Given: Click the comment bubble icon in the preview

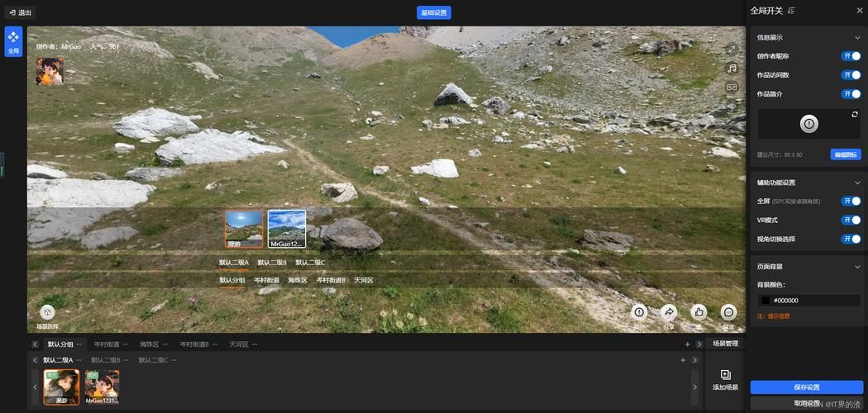Looking at the screenshot, I should tap(728, 312).
